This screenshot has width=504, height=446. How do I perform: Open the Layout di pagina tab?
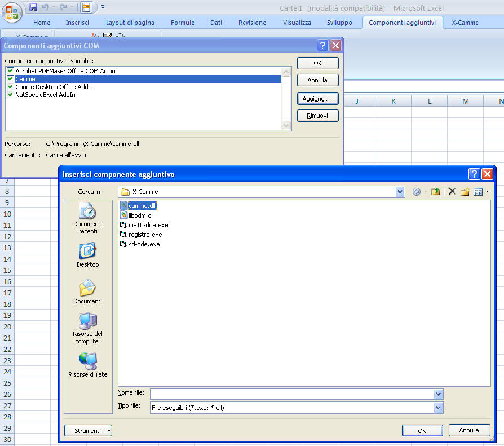[x=130, y=23]
